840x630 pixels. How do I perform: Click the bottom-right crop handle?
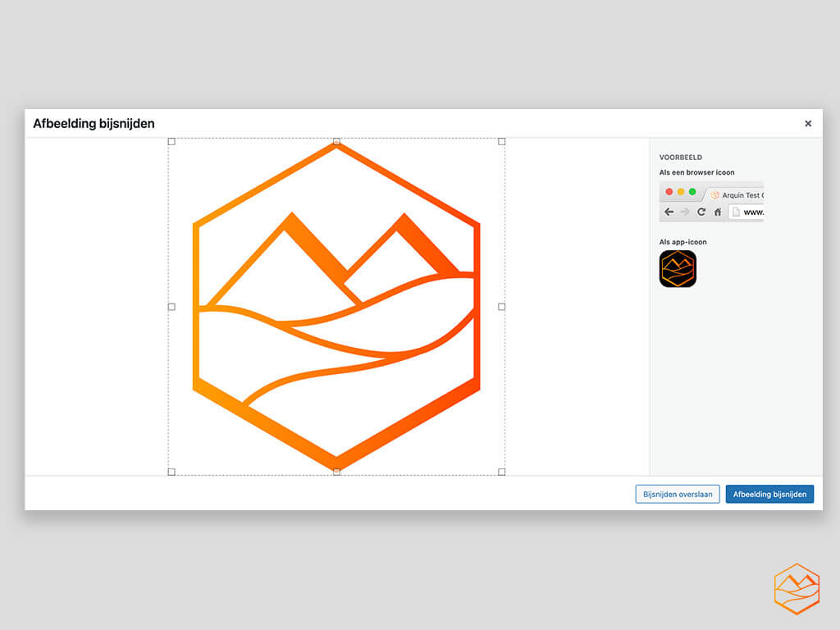[x=501, y=472]
